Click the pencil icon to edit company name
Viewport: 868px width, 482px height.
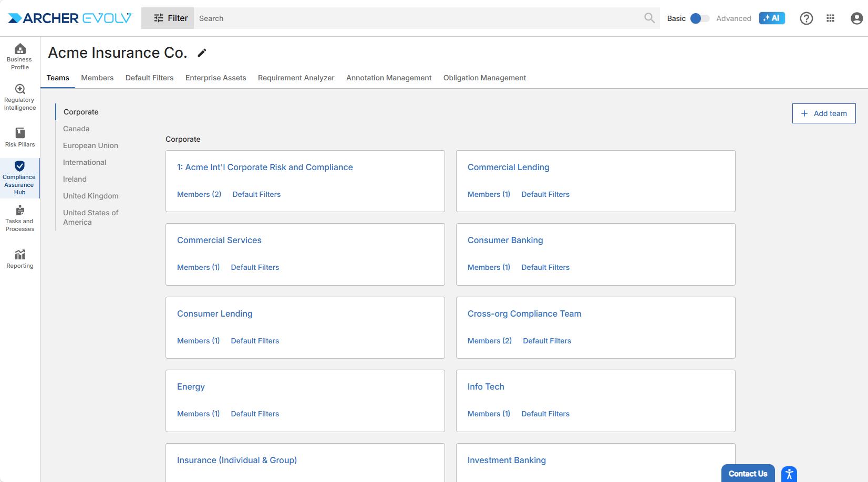click(202, 53)
